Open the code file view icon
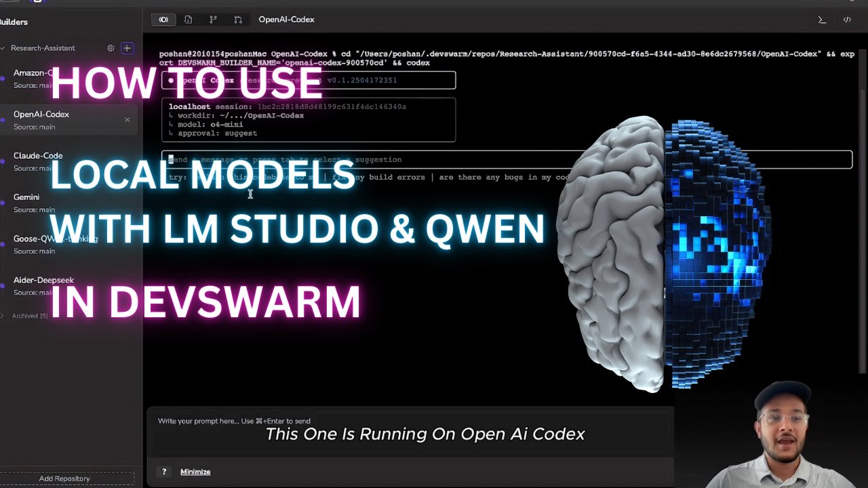The height and width of the screenshot is (488, 868). (x=189, y=20)
